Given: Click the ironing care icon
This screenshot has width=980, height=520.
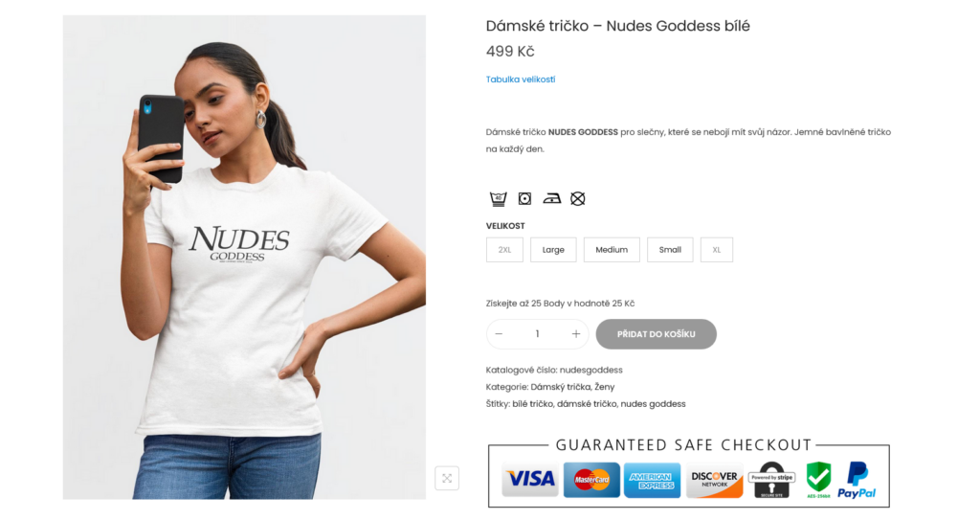Looking at the screenshot, I should coord(551,199).
